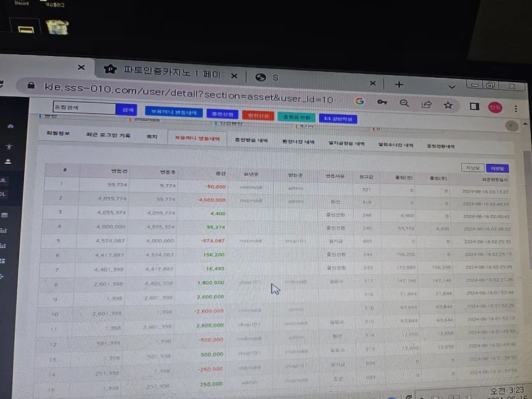
Task: Click the 지난달 filter button
Action: pyautogui.click(x=472, y=168)
